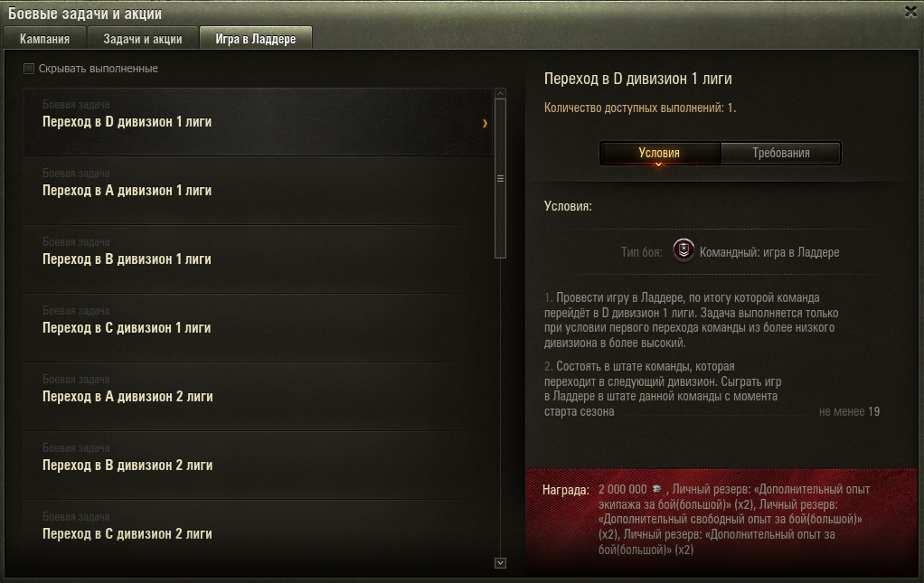Click the silver credits icon in reward
Image resolution: width=924 pixels, height=583 pixels.
point(657,489)
